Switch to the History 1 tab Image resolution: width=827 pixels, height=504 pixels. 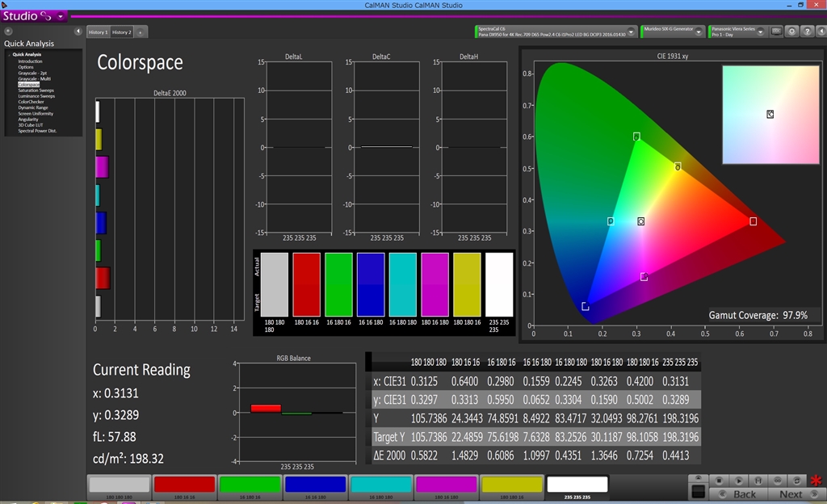click(98, 32)
